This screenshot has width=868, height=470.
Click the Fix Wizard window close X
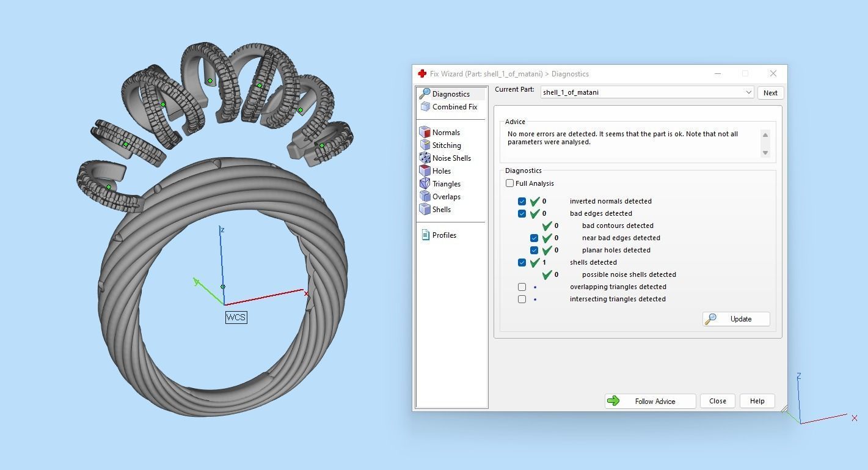click(773, 73)
